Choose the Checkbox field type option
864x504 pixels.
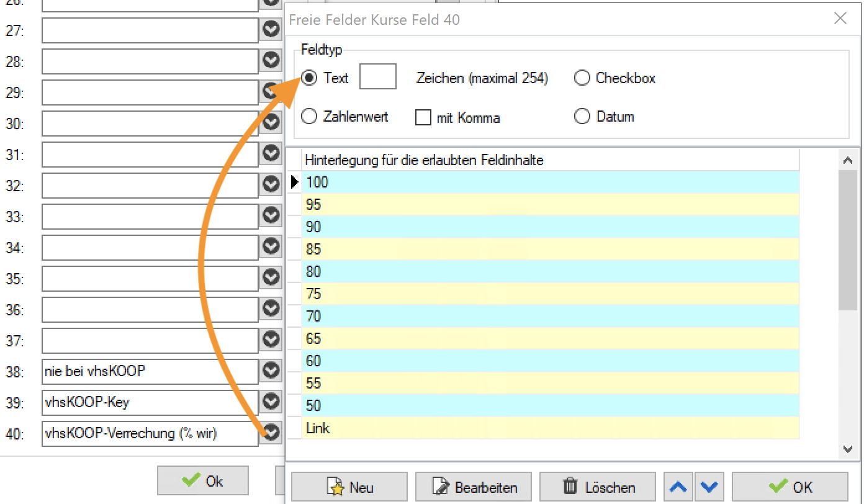582,78
